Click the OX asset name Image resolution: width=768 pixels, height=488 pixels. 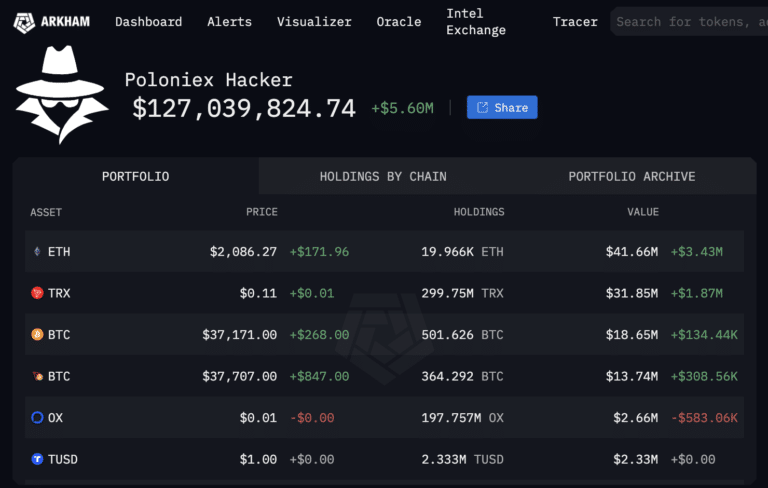[x=55, y=418]
